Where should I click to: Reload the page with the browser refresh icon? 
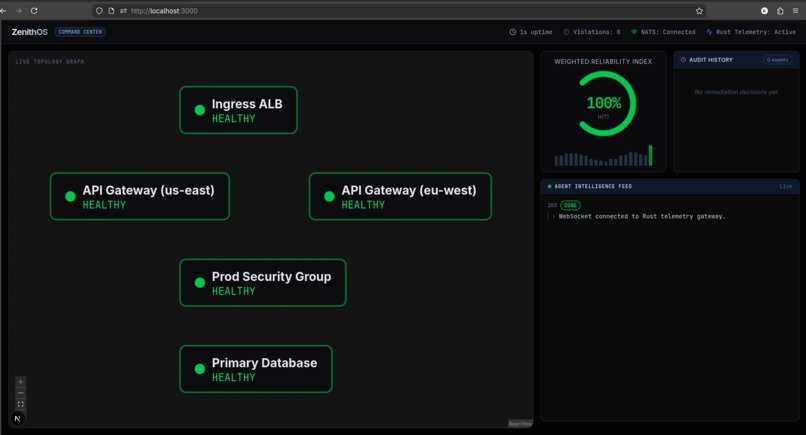(34, 11)
